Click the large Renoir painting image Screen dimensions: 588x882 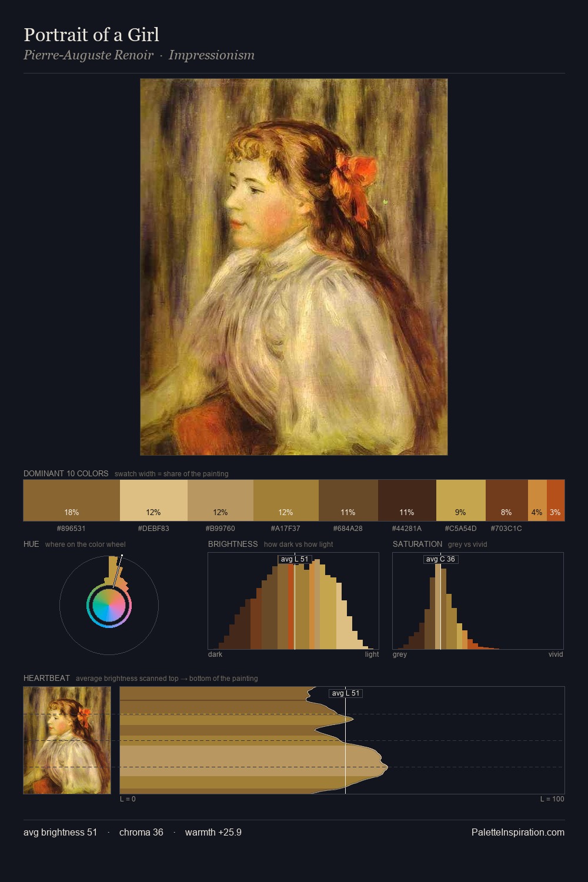pos(294,267)
